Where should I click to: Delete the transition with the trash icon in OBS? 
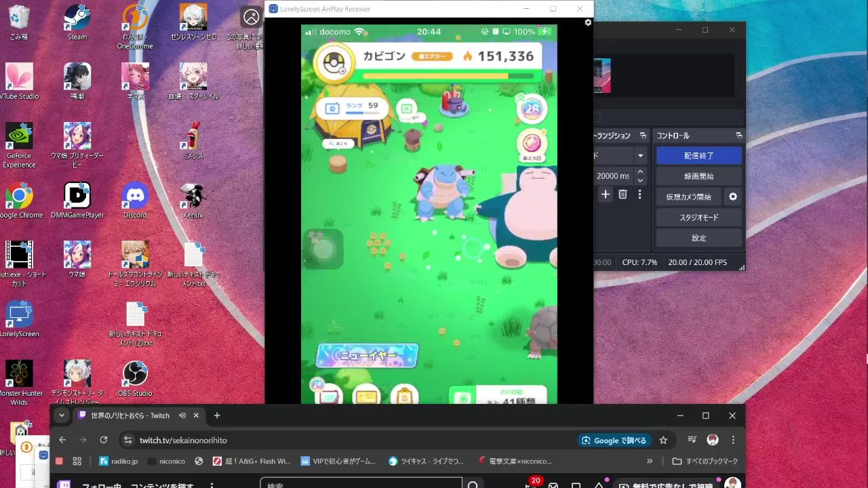click(623, 195)
